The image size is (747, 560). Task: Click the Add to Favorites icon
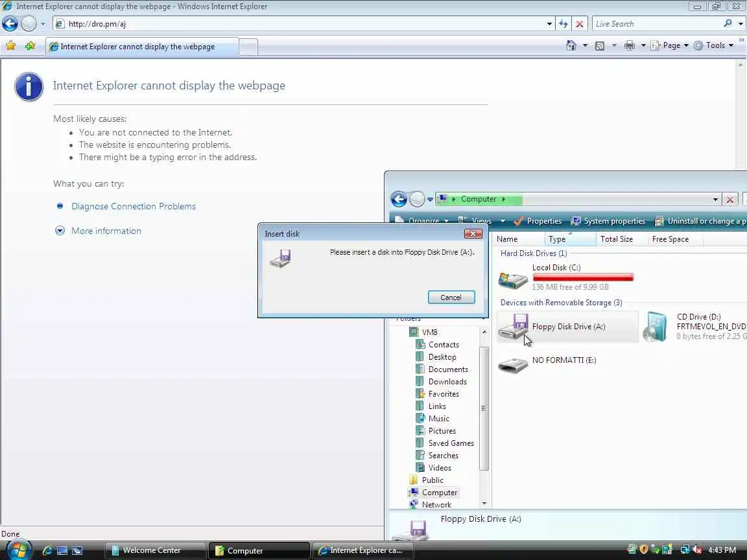pos(30,46)
